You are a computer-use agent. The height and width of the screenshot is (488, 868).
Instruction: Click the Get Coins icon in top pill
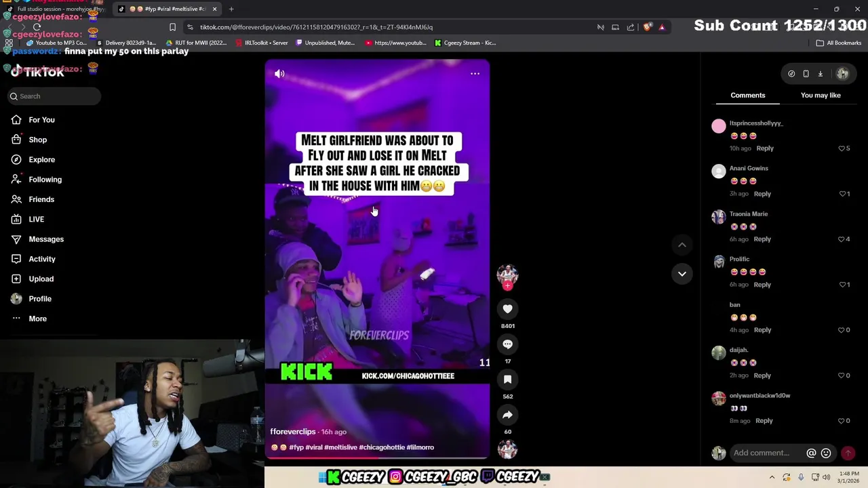791,73
